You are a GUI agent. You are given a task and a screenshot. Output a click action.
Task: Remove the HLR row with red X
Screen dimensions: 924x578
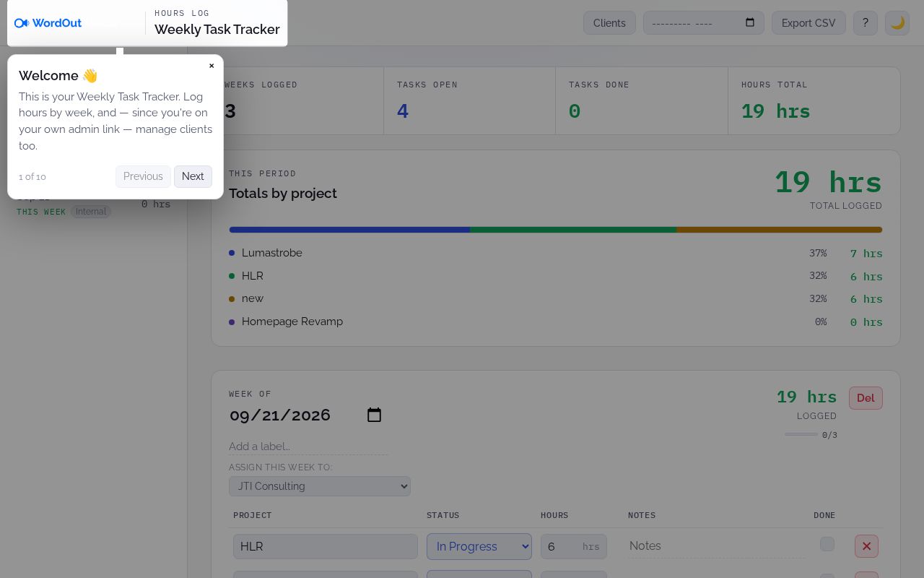pyautogui.click(x=866, y=546)
